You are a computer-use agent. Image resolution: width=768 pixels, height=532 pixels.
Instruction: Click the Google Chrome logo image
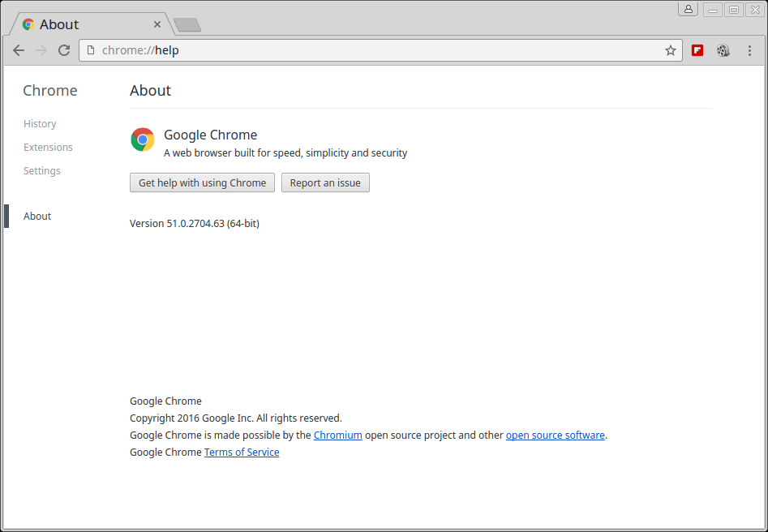[143, 139]
